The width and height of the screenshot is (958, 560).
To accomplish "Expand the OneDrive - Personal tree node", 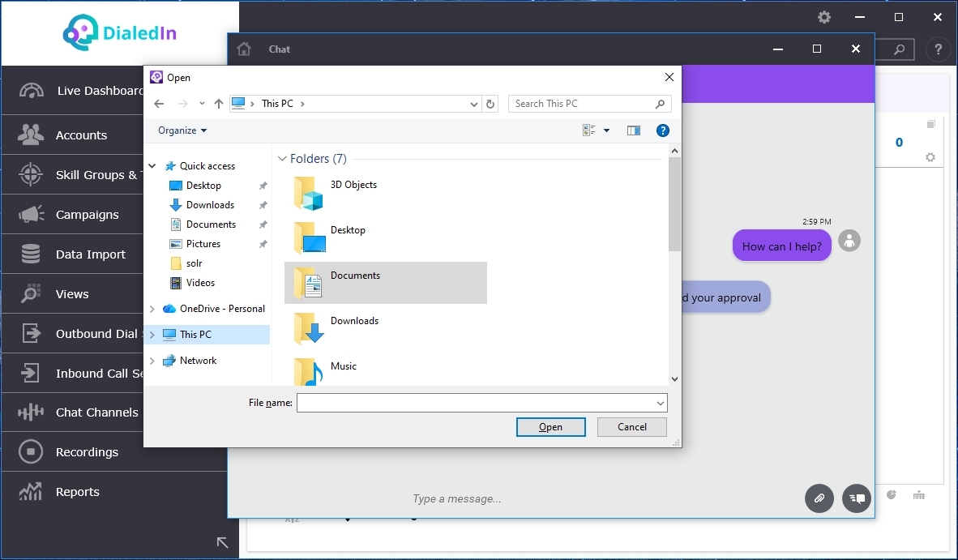I will 152,309.
